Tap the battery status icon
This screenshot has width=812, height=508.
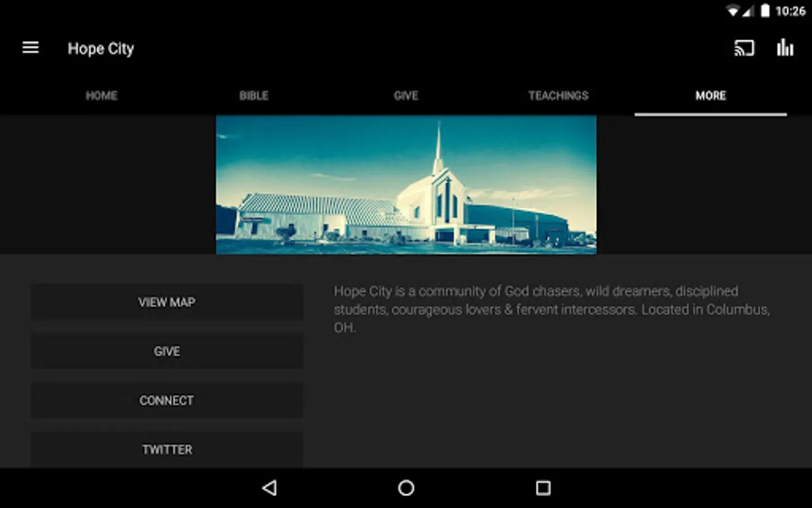point(765,11)
